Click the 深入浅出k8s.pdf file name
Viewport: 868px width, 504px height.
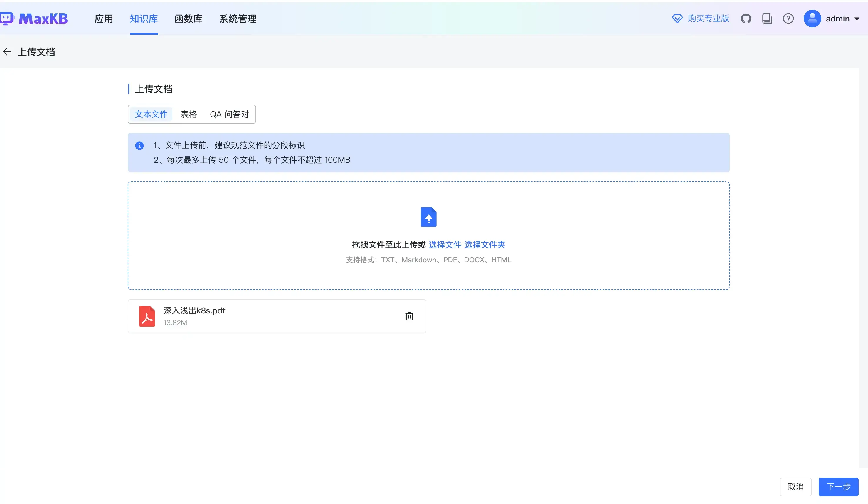(x=194, y=310)
